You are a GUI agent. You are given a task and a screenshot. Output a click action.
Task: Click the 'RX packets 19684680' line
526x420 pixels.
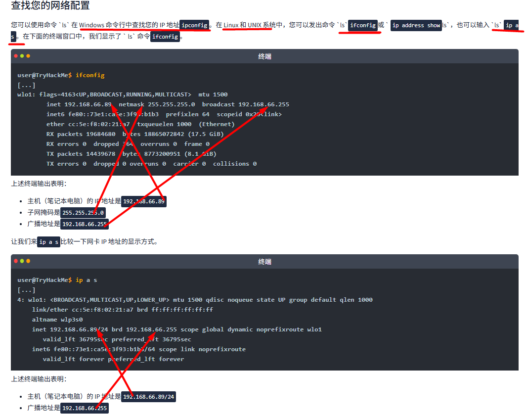point(135,134)
